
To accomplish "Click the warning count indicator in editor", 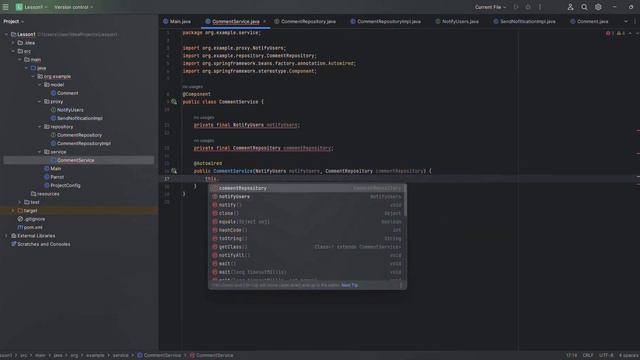I will pyautogui.click(x=620, y=33).
